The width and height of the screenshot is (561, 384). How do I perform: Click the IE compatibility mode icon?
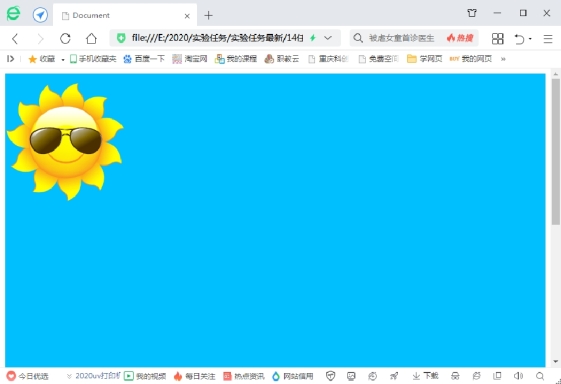pyautogui.click(x=476, y=376)
